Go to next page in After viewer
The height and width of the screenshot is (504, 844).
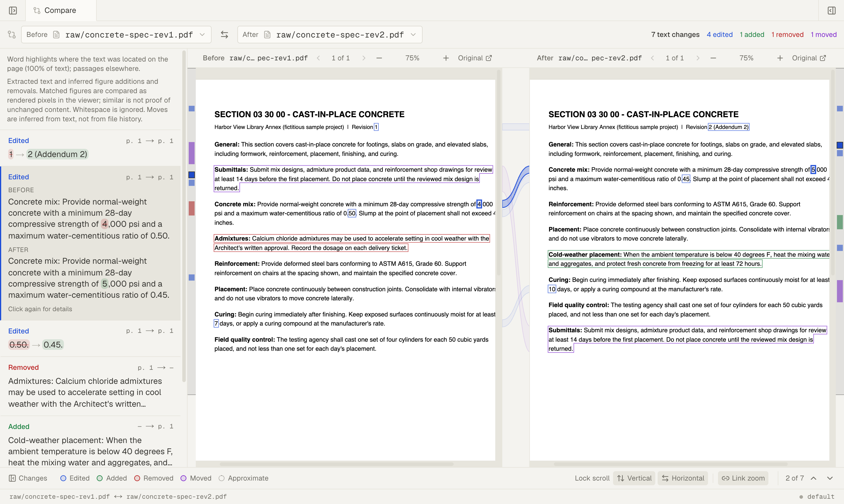[697, 58]
